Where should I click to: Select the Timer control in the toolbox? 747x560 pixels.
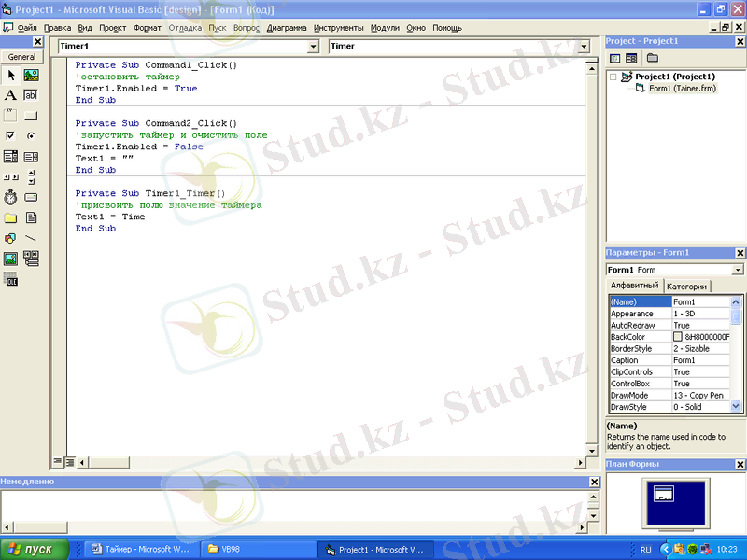point(10,197)
